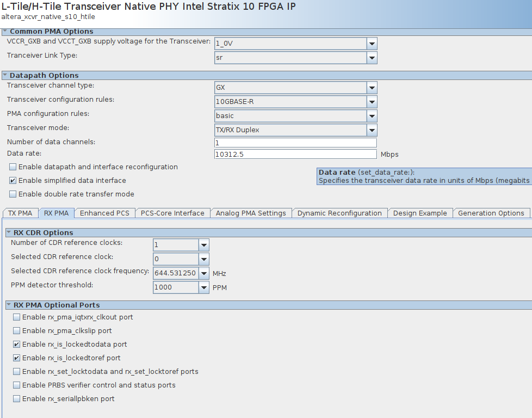
Task: Click the Selected CDR reference clock frequency label
Action: (x=80, y=271)
